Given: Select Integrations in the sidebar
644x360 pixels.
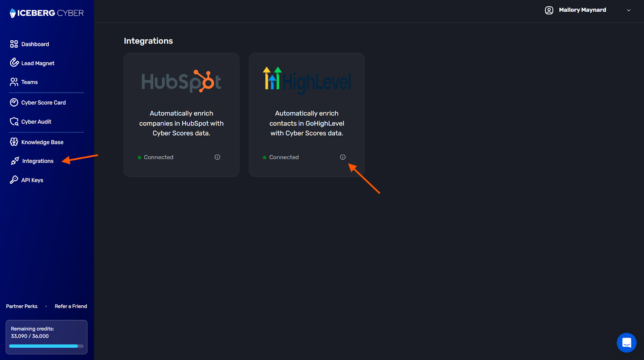Looking at the screenshot, I should [x=38, y=161].
